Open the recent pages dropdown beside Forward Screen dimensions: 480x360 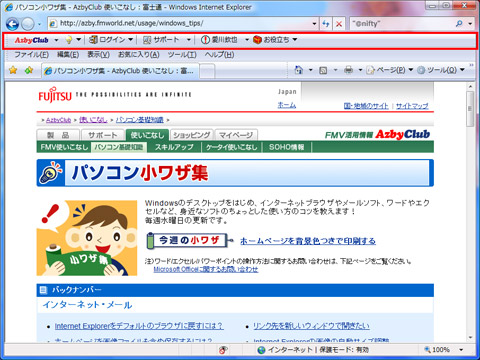tap(39, 24)
